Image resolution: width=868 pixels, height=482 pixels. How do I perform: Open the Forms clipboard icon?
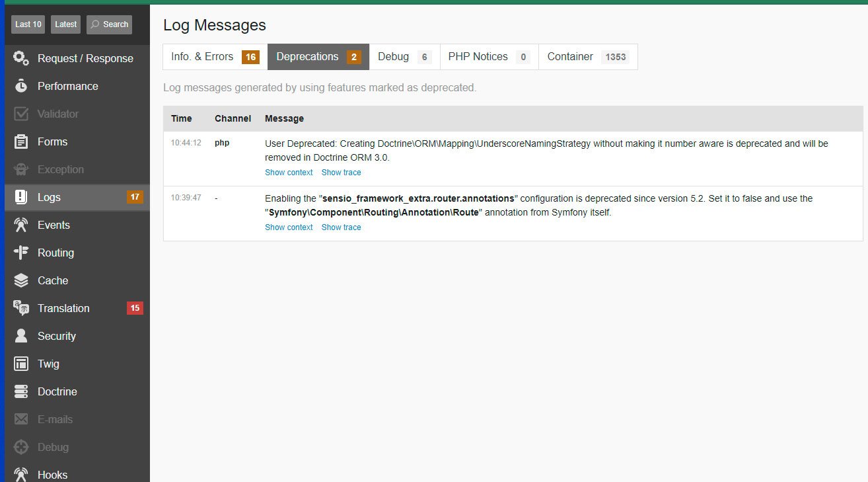coord(21,141)
